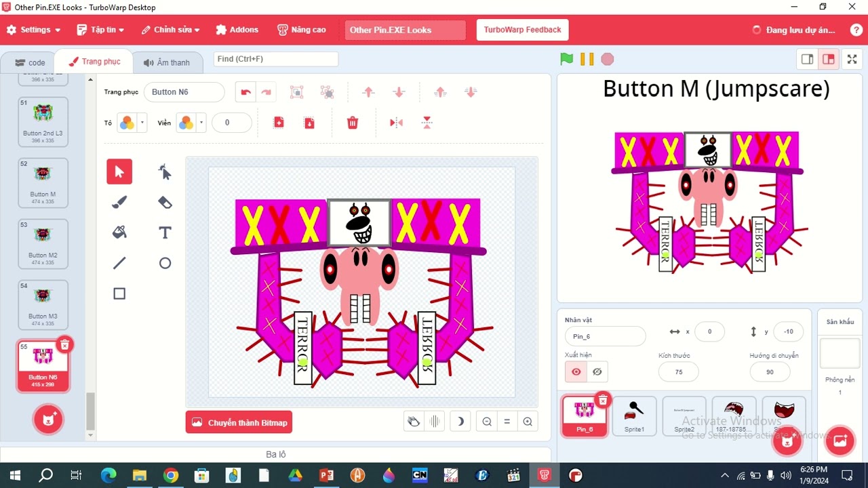Select costume Button M2 thumbnail
The height and width of the screenshot is (488, 868).
point(43,244)
